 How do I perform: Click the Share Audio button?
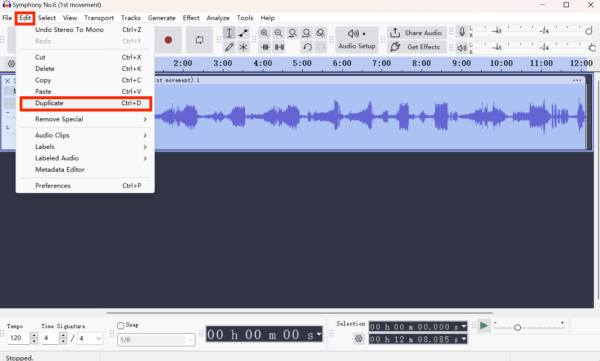417,33
